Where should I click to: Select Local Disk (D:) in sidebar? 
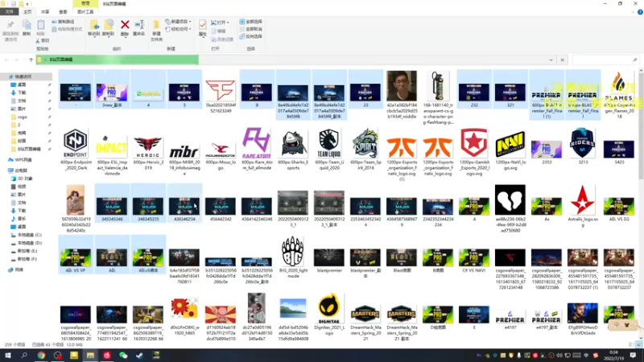(x=30, y=243)
